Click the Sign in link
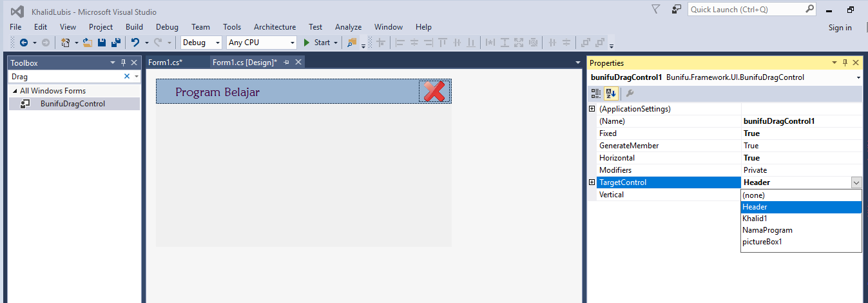868x303 pixels. pos(840,28)
